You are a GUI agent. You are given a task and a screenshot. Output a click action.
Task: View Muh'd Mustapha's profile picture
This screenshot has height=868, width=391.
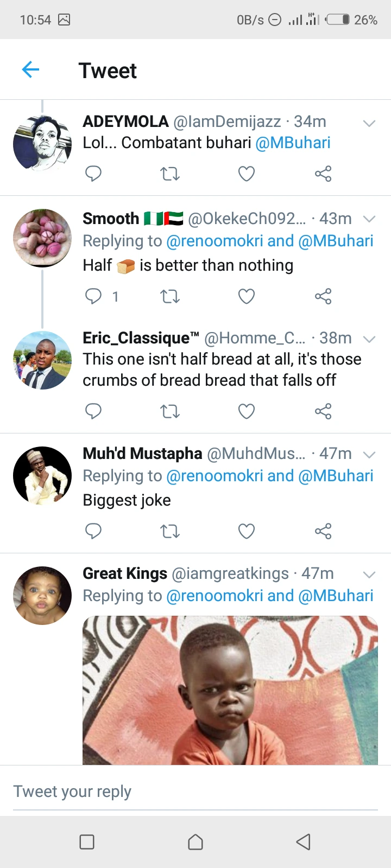pos(42,476)
